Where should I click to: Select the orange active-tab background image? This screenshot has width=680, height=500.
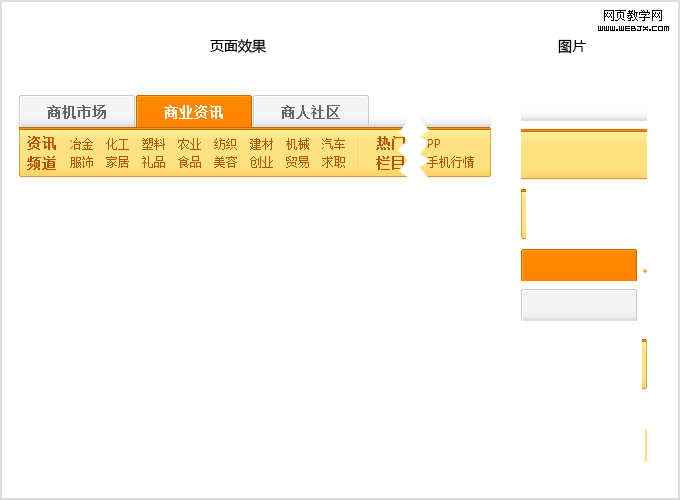coord(579,265)
